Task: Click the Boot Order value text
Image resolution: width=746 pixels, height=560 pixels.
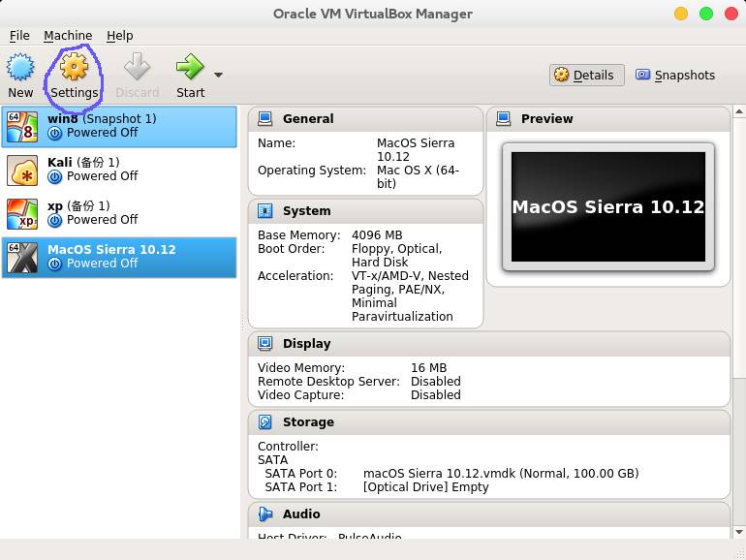Action: (397, 256)
